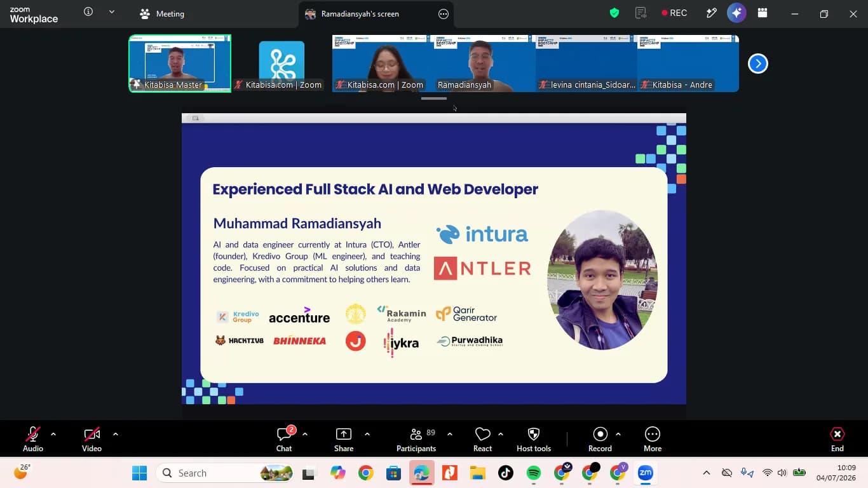Toggle the Record button
The width and height of the screenshot is (868, 488).
point(600,439)
